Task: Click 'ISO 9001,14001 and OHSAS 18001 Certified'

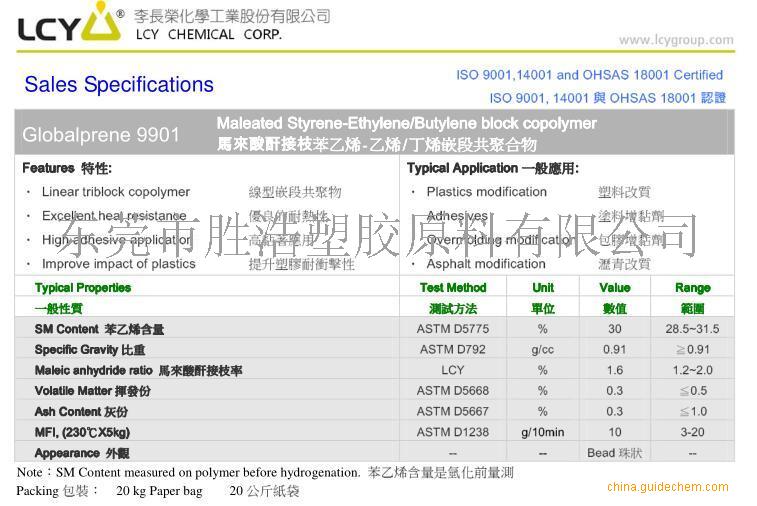Action: (x=589, y=75)
